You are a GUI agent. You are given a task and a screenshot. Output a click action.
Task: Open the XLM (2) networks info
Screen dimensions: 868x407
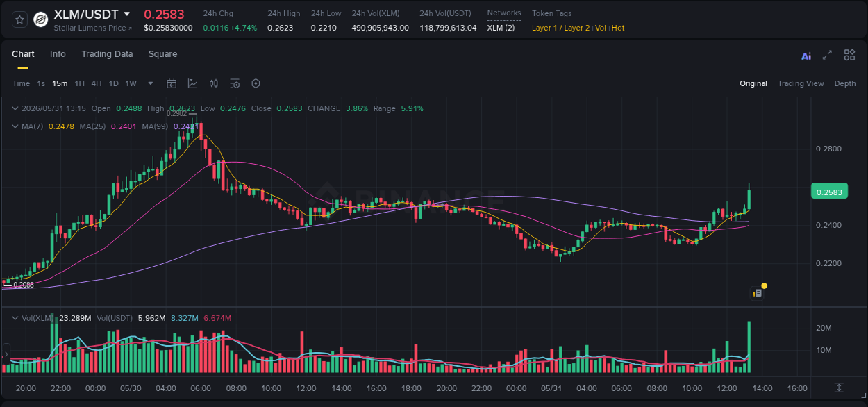[x=501, y=28]
